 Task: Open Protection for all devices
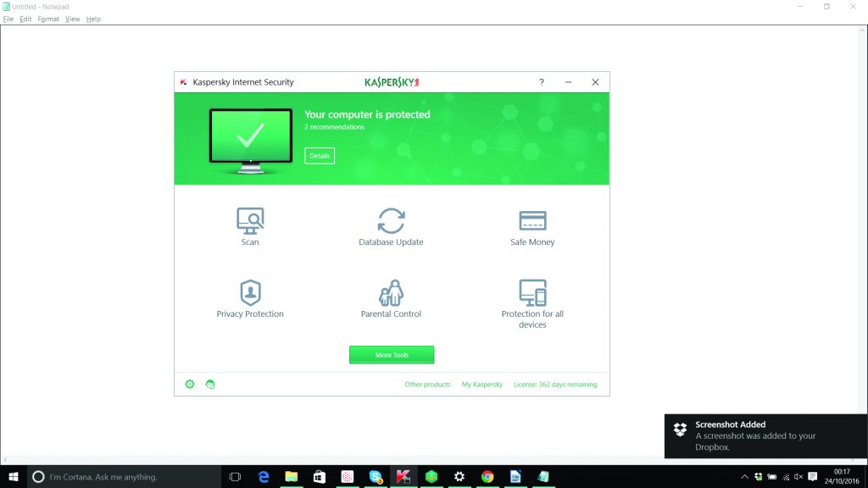[532, 304]
